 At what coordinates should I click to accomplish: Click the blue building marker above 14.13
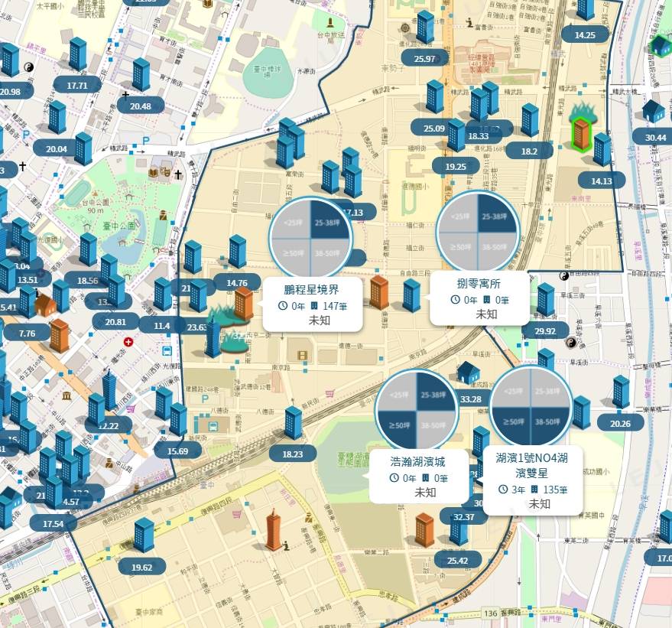click(602, 150)
